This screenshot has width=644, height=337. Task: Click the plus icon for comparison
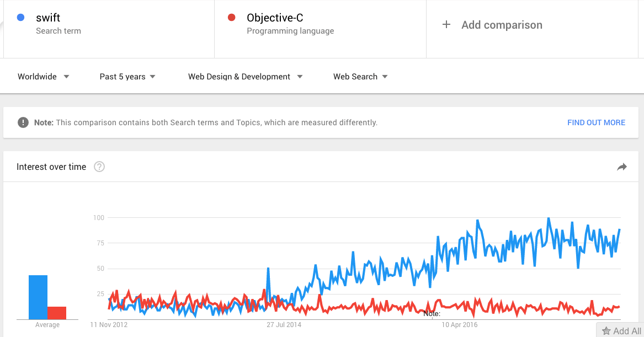(446, 25)
